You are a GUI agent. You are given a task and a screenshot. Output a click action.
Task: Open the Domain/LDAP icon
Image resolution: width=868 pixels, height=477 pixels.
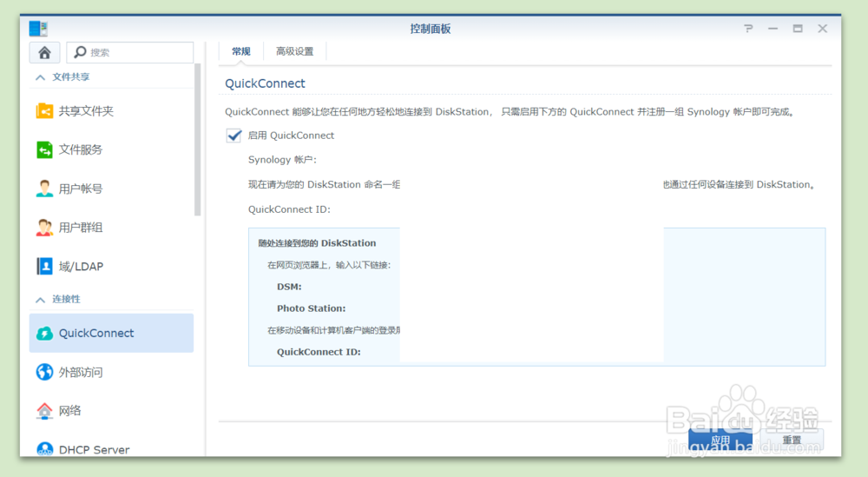click(x=44, y=267)
